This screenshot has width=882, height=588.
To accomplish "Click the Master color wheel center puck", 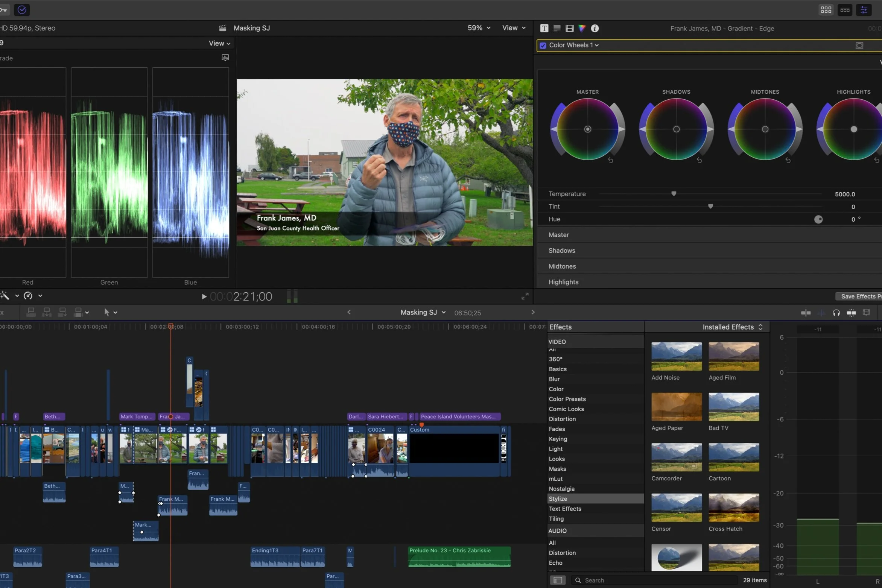I will 588,129.
